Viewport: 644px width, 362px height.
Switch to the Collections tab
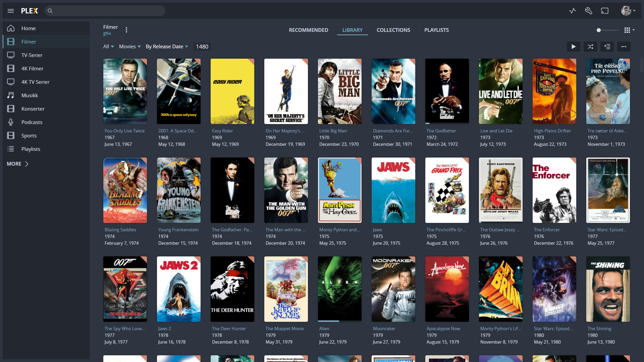pyautogui.click(x=393, y=30)
